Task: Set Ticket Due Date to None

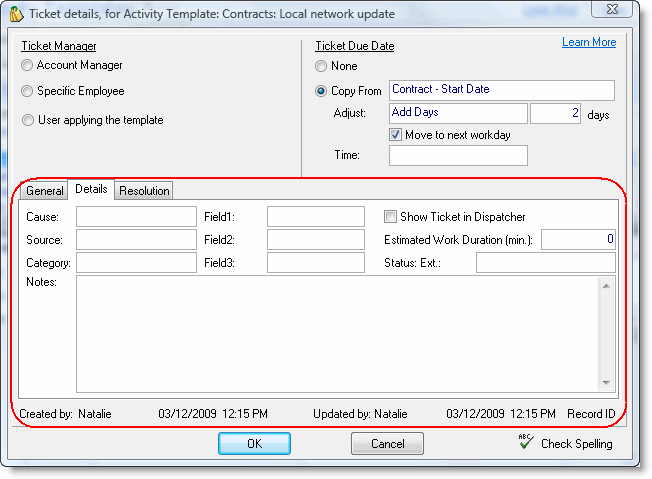Action: pyautogui.click(x=321, y=66)
